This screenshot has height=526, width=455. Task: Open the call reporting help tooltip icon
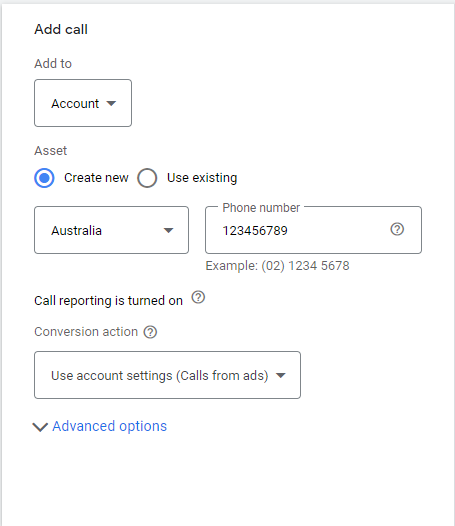click(198, 297)
